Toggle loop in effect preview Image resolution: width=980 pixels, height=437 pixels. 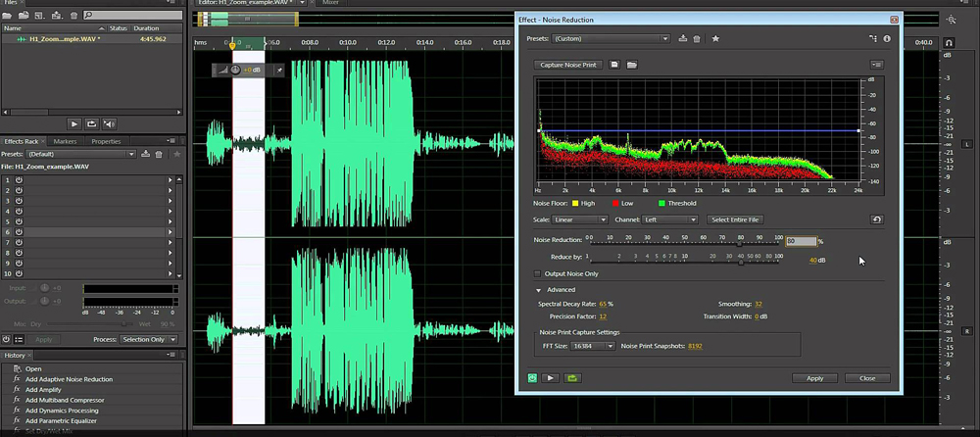(x=571, y=377)
